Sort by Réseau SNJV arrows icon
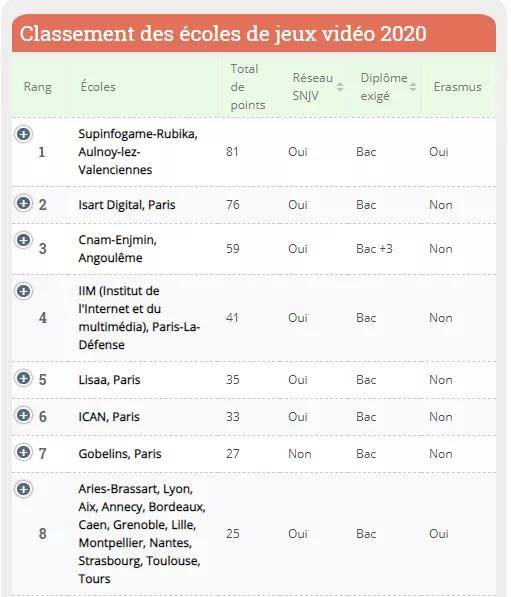The width and height of the screenshot is (511, 597). [340, 87]
